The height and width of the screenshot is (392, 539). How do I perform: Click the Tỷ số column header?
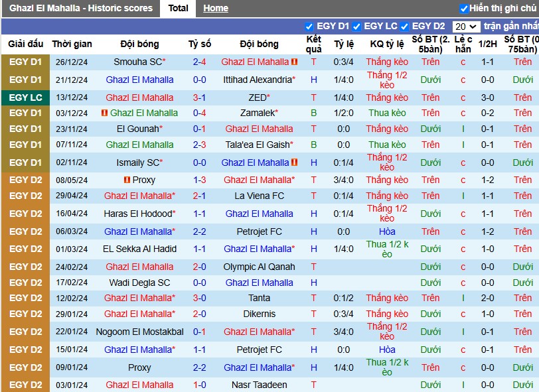pos(199,44)
